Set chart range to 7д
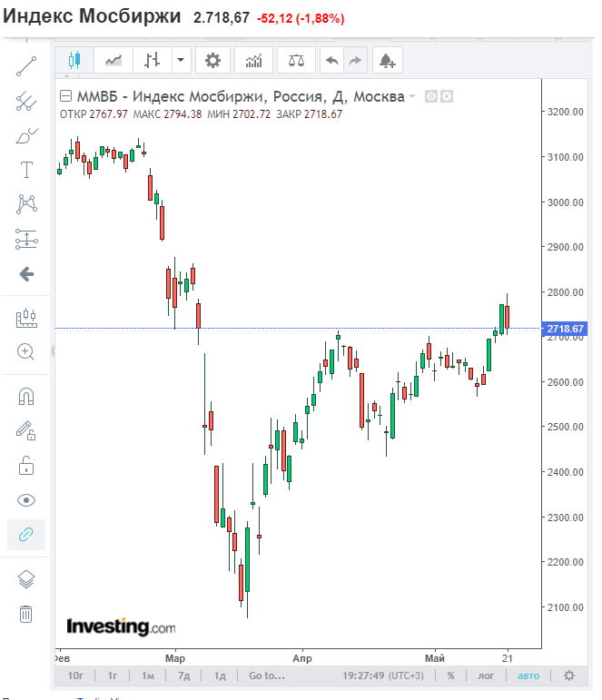602x700 pixels. tap(183, 675)
